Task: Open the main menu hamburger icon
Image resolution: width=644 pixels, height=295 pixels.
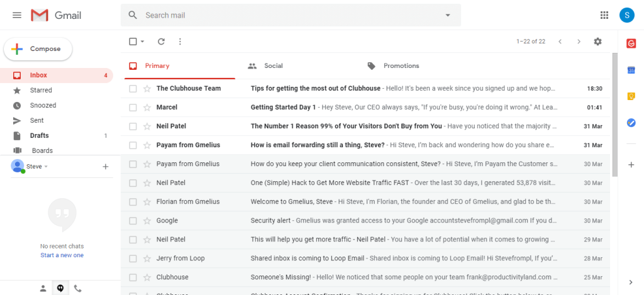Action: (x=17, y=15)
